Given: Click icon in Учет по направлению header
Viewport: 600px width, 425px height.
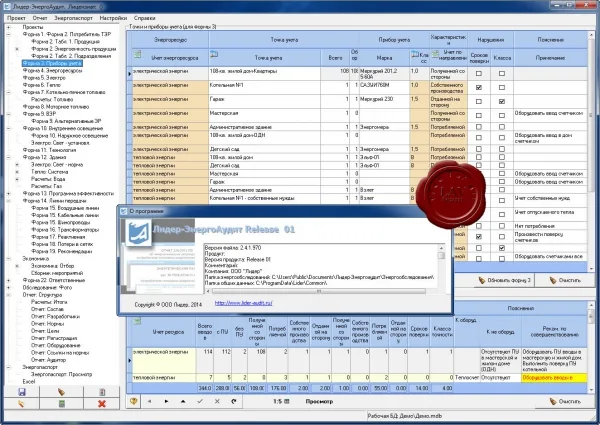Looking at the screenshot, I should click(435, 54).
